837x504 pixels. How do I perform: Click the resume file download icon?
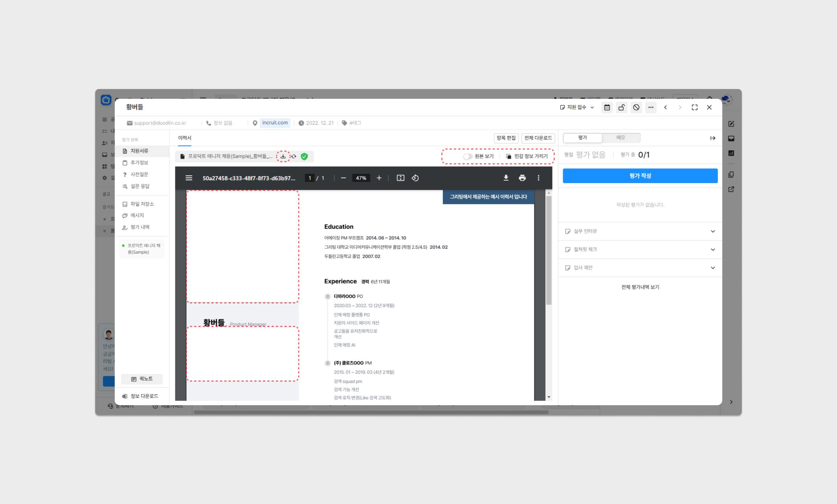[283, 156]
